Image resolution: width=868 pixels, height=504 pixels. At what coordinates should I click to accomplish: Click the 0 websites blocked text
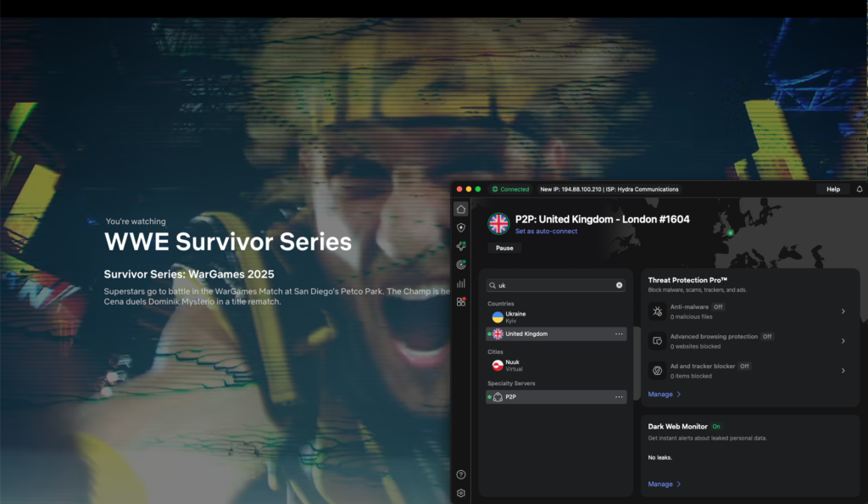tap(695, 347)
